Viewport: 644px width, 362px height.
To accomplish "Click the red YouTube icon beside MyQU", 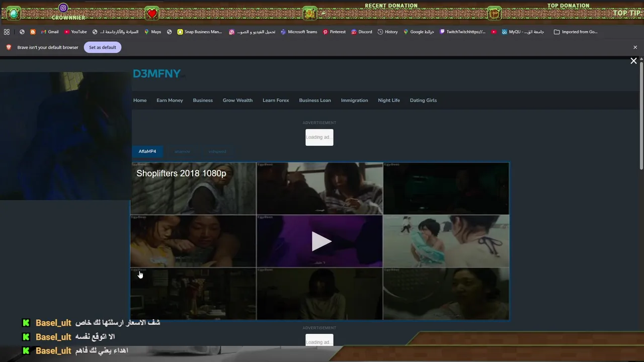I will (494, 32).
